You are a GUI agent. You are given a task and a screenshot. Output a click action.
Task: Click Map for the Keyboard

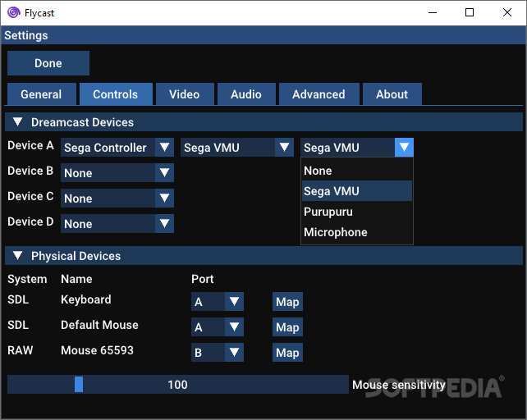tap(287, 301)
